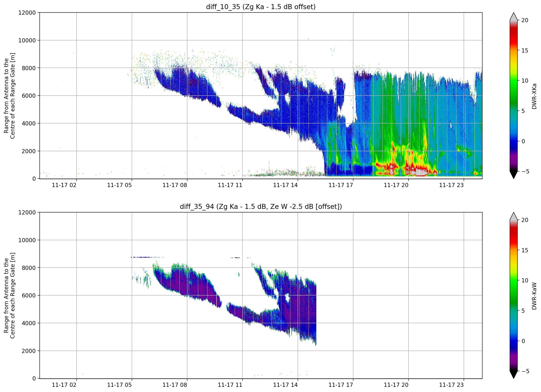Click the '11-17 14' x-tick on the bottom plot
Image resolution: width=541 pixels, height=392 pixels.
tap(286, 385)
